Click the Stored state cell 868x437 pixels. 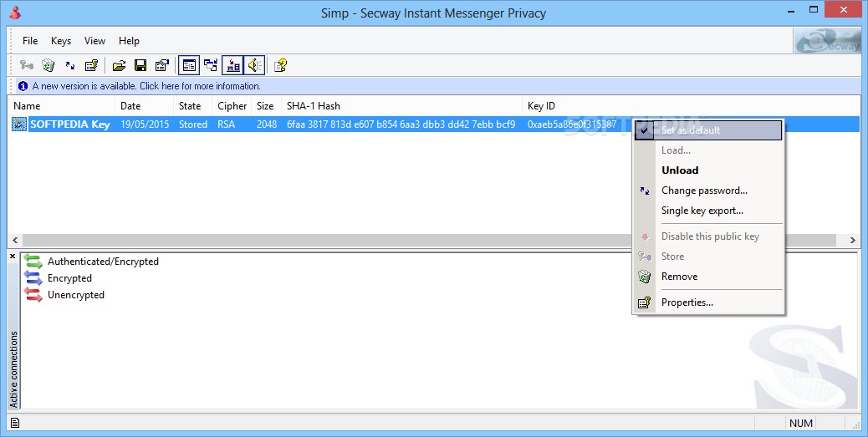point(193,124)
